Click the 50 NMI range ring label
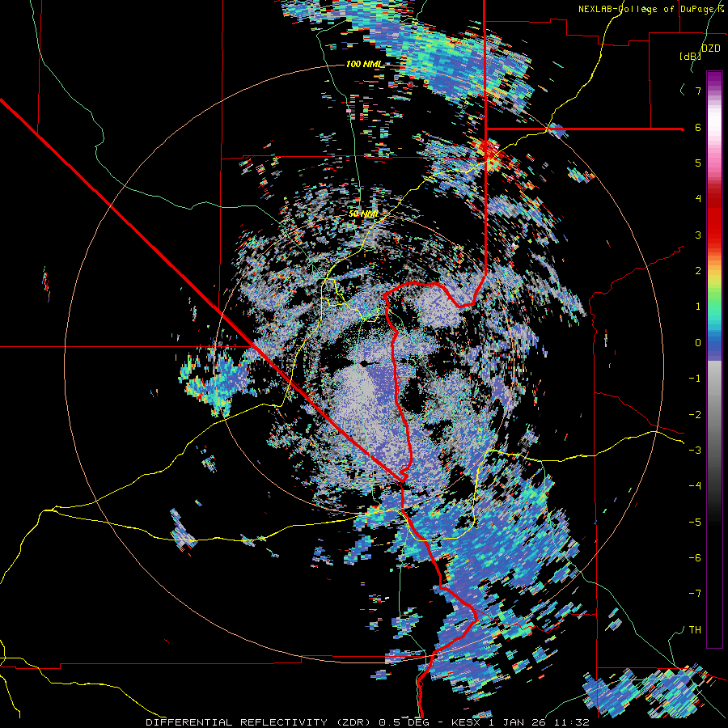 pyautogui.click(x=363, y=214)
